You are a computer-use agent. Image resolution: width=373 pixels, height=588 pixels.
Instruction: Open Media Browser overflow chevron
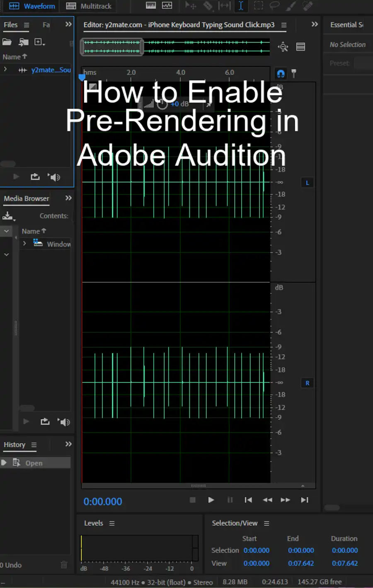point(68,198)
